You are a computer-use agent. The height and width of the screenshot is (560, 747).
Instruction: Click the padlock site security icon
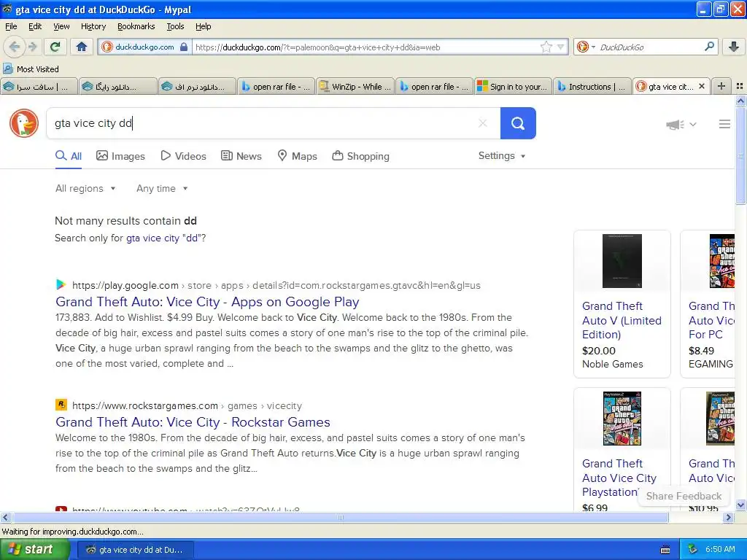184,47
